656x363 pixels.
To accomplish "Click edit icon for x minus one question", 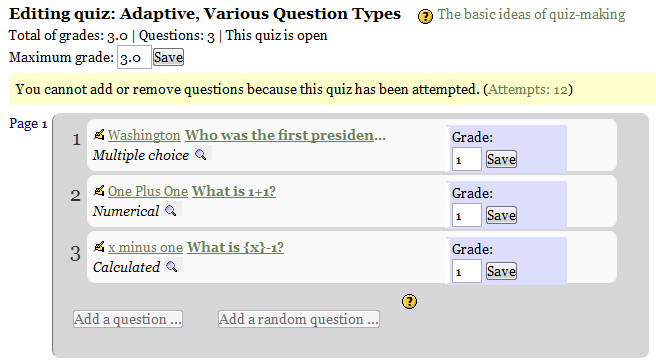I will pyautogui.click(x=99, y=247).
